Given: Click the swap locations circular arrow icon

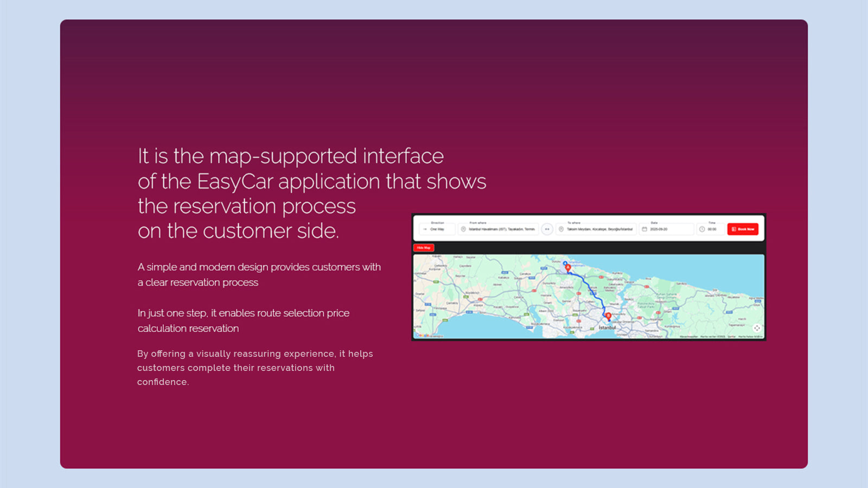Looking at the screenshot, I should [x=546, y=229].
